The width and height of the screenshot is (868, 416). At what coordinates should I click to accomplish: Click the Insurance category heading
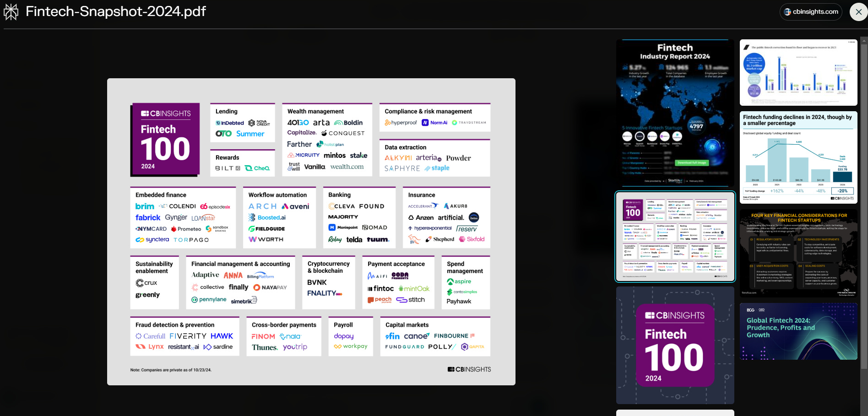(422, 195)
